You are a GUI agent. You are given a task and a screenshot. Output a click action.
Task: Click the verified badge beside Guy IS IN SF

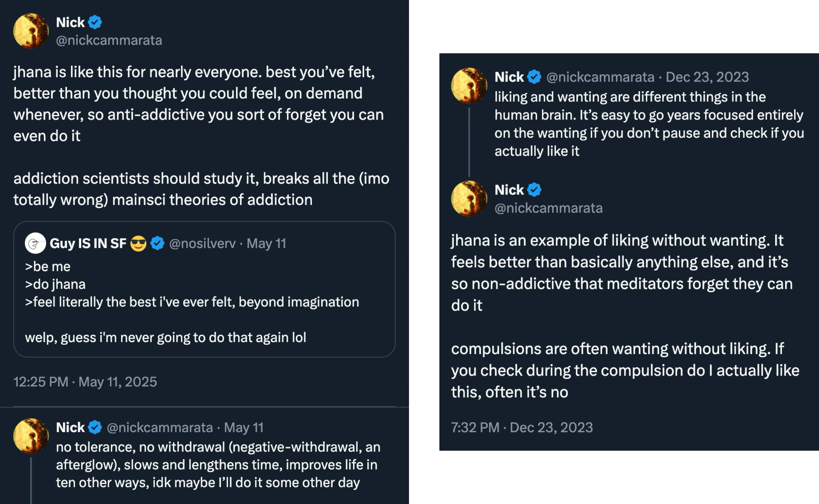coord(157,243)
